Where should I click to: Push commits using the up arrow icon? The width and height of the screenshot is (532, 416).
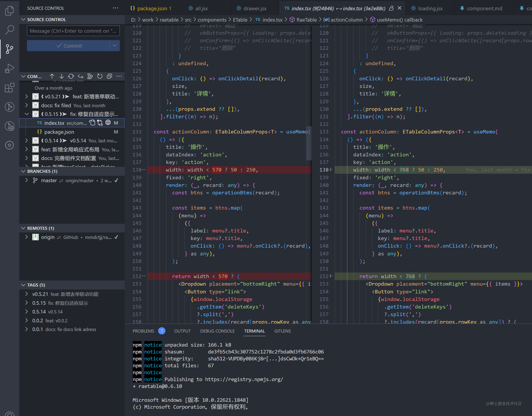coord(52,76)
